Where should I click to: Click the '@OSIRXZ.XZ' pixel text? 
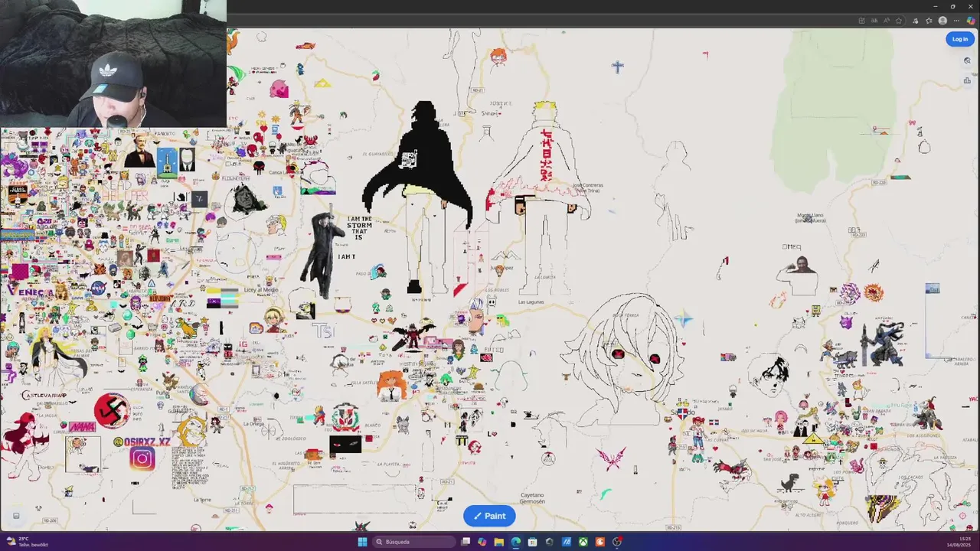142,442
